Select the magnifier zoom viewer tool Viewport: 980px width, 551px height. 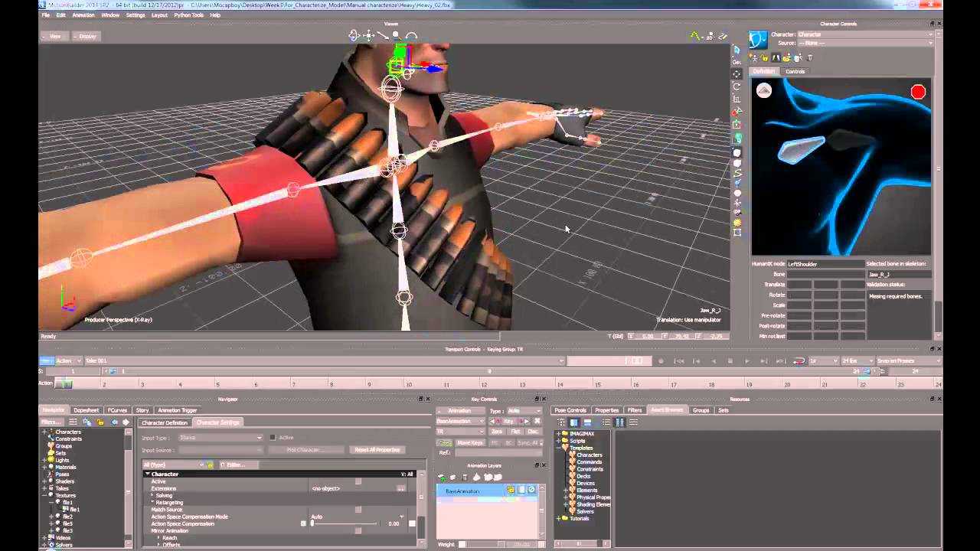click(x=397, y=35)
